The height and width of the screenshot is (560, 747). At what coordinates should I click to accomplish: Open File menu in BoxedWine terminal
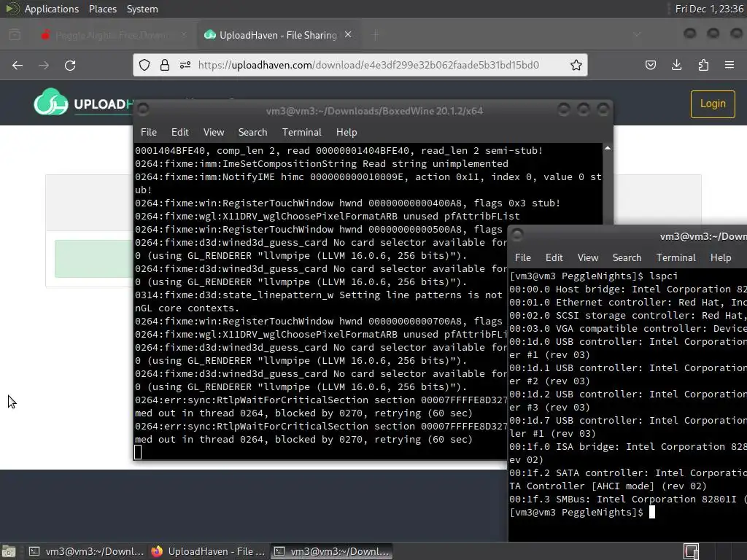coord(149,133)
